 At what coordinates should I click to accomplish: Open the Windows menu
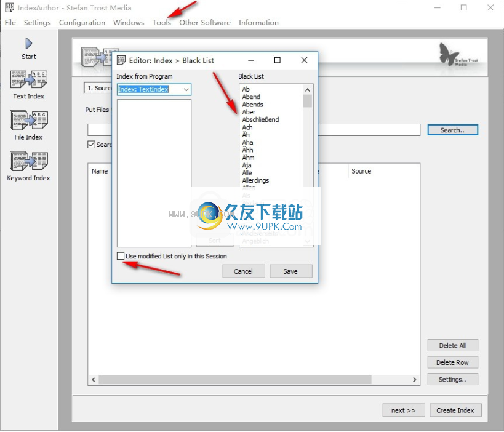tap(129, 23)
